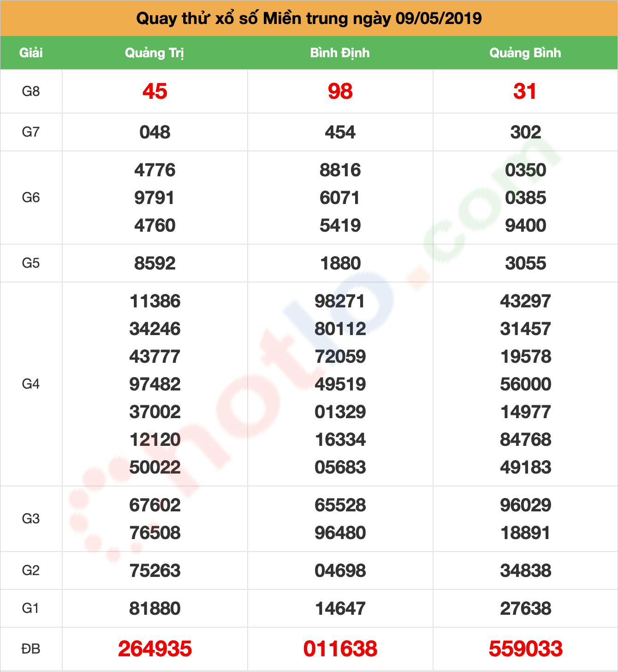
Task: Click the red G8 number 31
Action: 525,91
